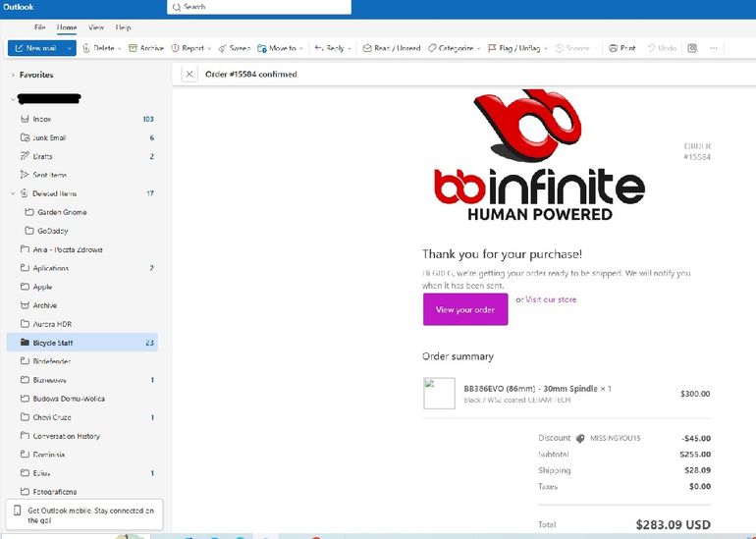This screenshot has width=756, height=539.
Task: Click the BB386EVO product thumbnail
Action: coord(439,394)
